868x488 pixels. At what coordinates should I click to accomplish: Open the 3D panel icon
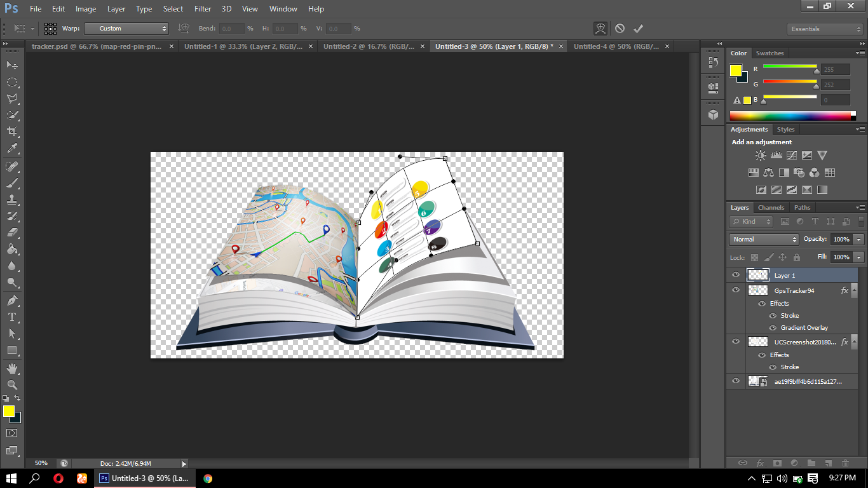coord(713,114)
